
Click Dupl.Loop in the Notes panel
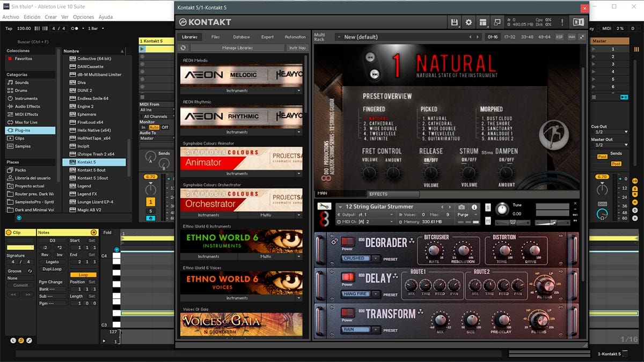tap(53, 269)
